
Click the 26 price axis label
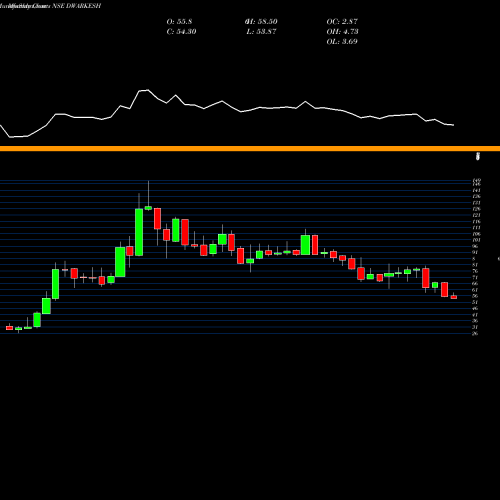click(x=475, y=333)
